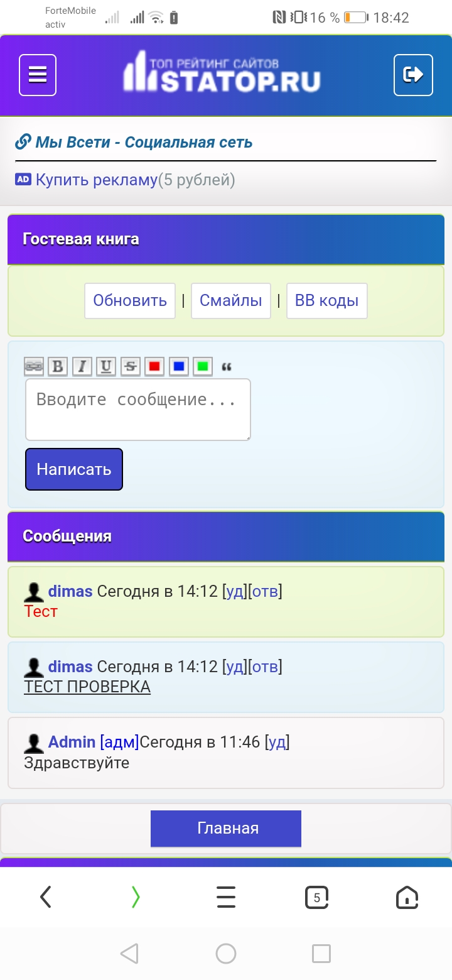This screenshot has width=452, height=980.
Task: Show the BB коды reference
Action: click(326, 301)
